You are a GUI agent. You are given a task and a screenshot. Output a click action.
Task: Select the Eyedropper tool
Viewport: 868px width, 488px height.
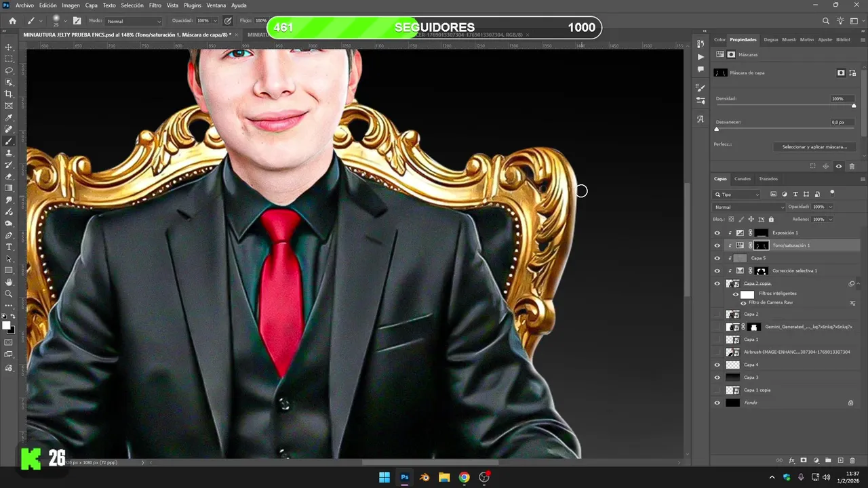coord(9,118)
